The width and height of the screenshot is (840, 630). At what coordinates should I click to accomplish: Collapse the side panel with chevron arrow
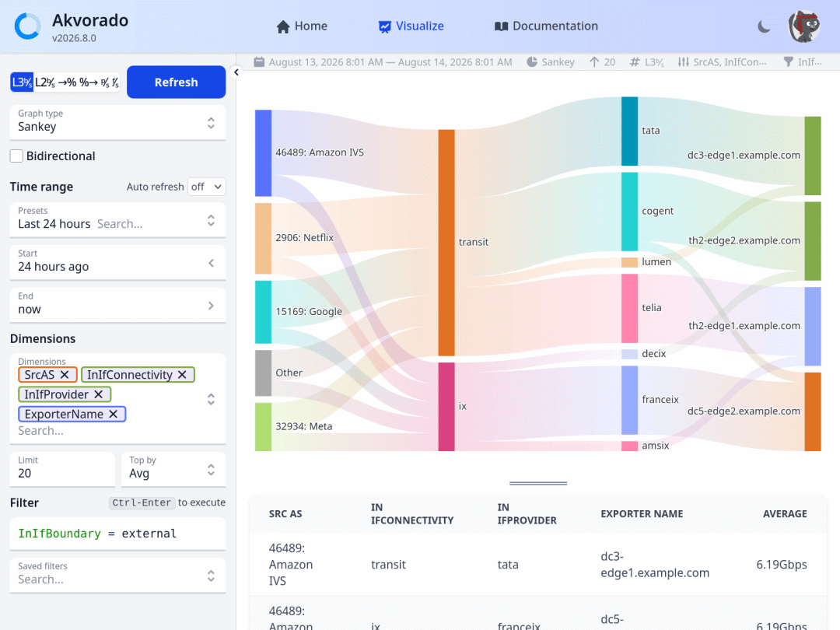[236, 72]
